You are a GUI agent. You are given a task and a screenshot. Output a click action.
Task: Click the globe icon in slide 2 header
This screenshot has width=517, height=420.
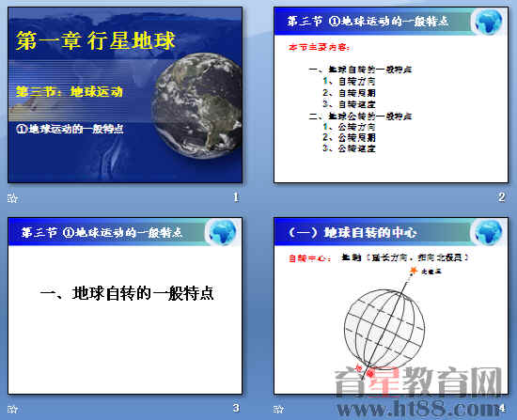(489, 22)
